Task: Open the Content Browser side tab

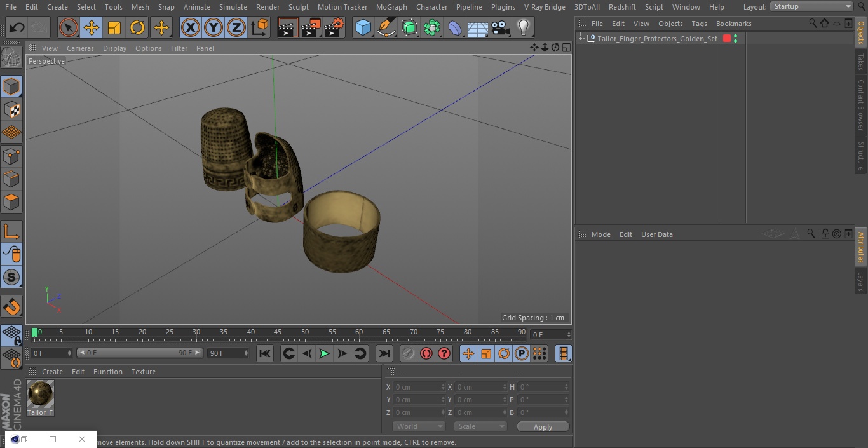Action: point(861,105)
